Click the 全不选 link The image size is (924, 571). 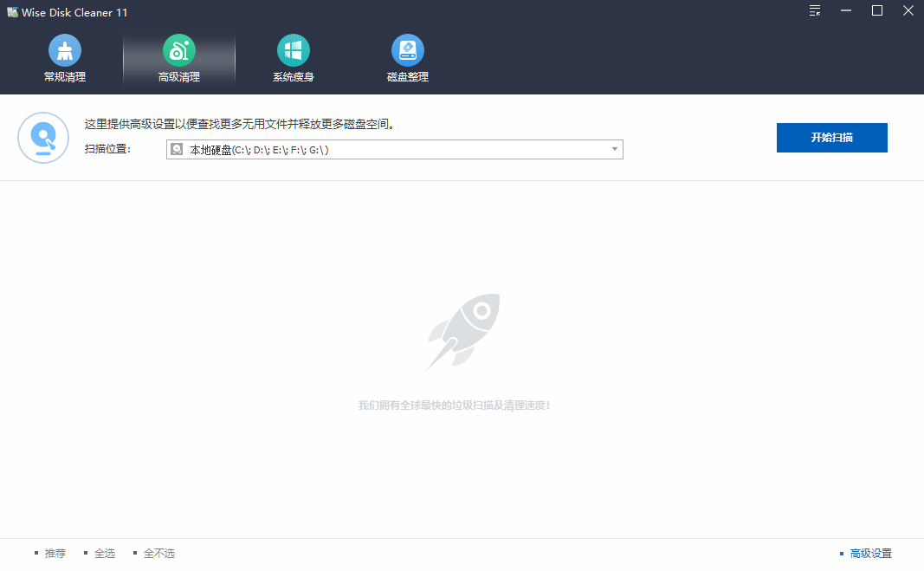(x=159, y=554)
